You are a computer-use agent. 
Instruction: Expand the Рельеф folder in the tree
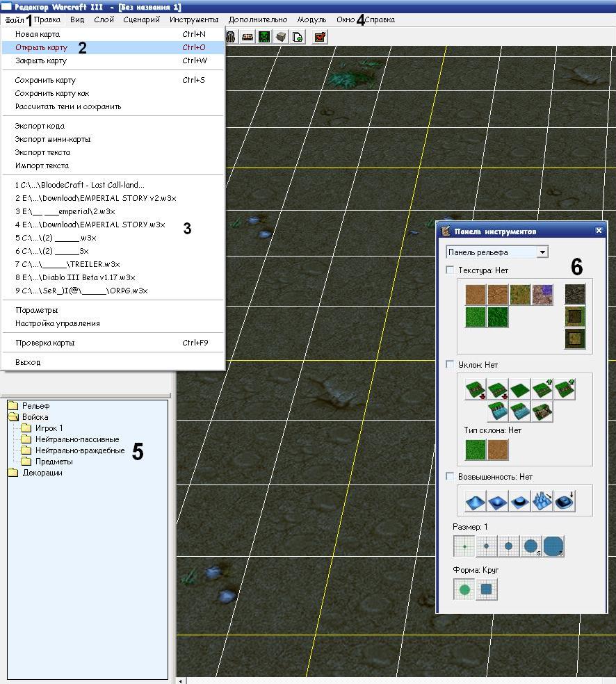click(13, 406)
